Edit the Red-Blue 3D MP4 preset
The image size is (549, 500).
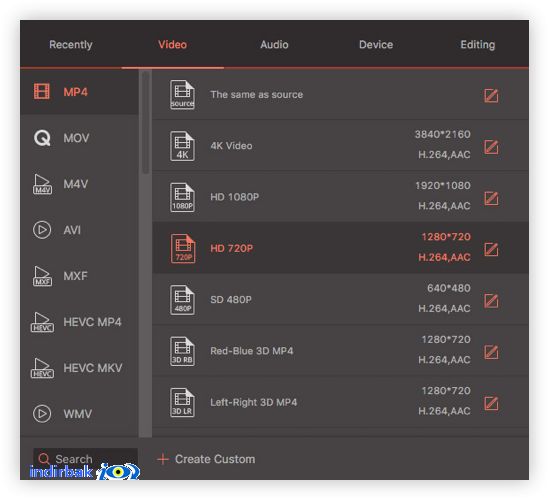point(491,352)
